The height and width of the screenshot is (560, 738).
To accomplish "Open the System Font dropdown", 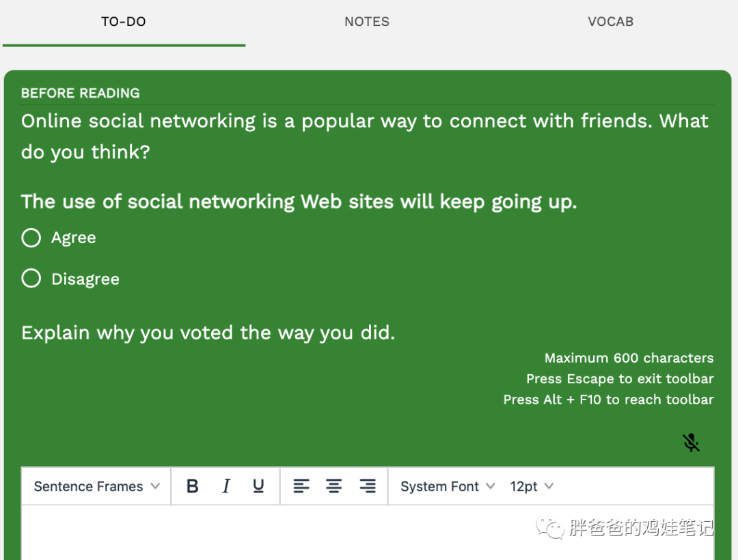I will (x=447, y=486).
